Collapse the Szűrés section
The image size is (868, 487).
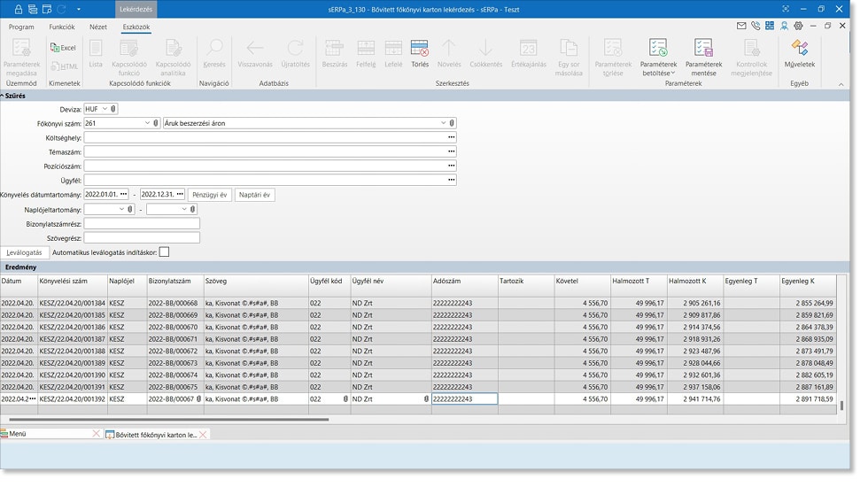point(4,95)
